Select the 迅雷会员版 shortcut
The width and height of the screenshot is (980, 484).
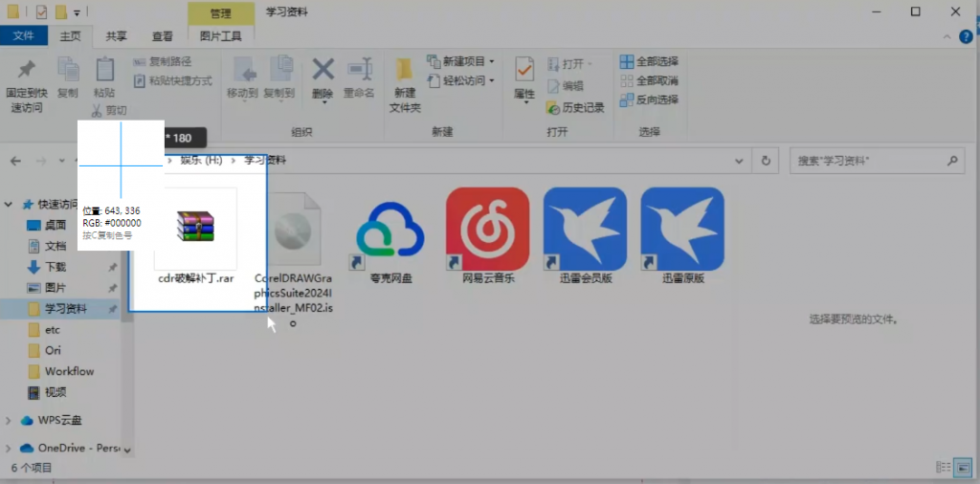(586, 237)
